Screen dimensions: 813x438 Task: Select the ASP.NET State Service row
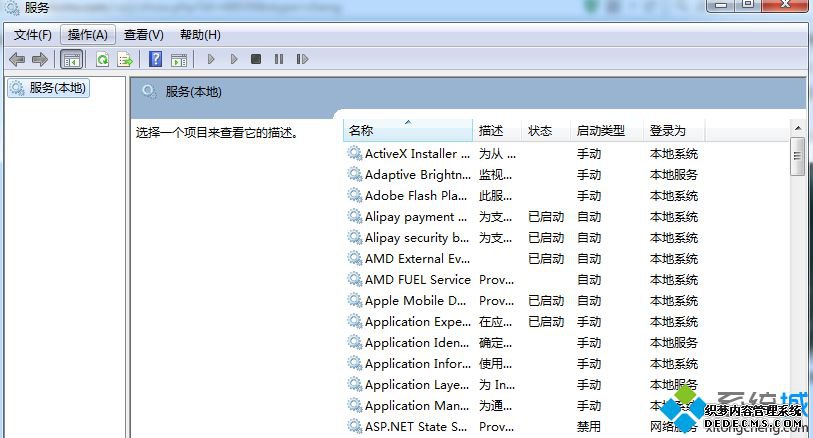tap(523, 427)
